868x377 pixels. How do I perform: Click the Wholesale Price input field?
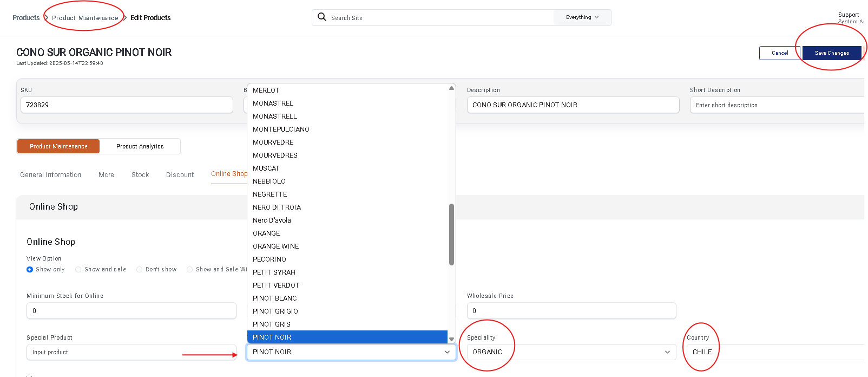(x=571, y=311)
